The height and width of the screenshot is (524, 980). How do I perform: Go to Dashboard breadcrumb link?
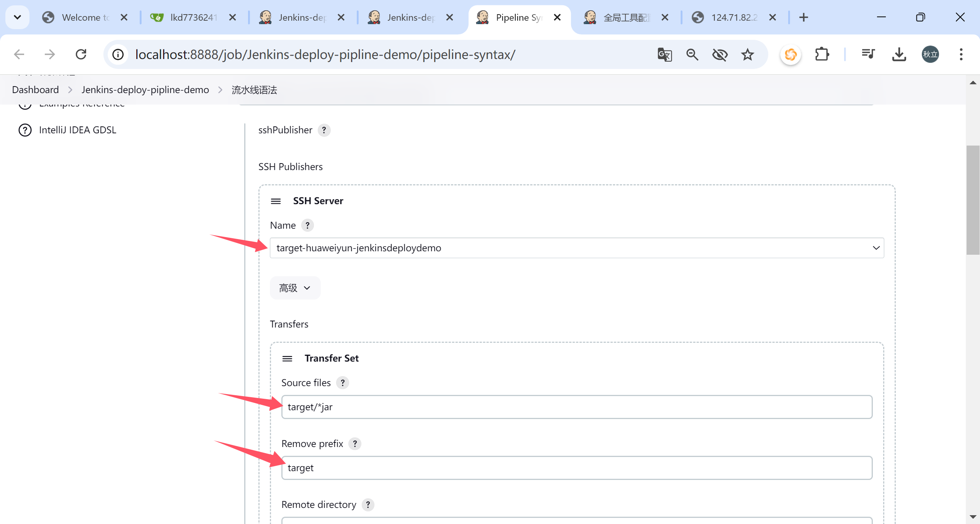[35, 90]
